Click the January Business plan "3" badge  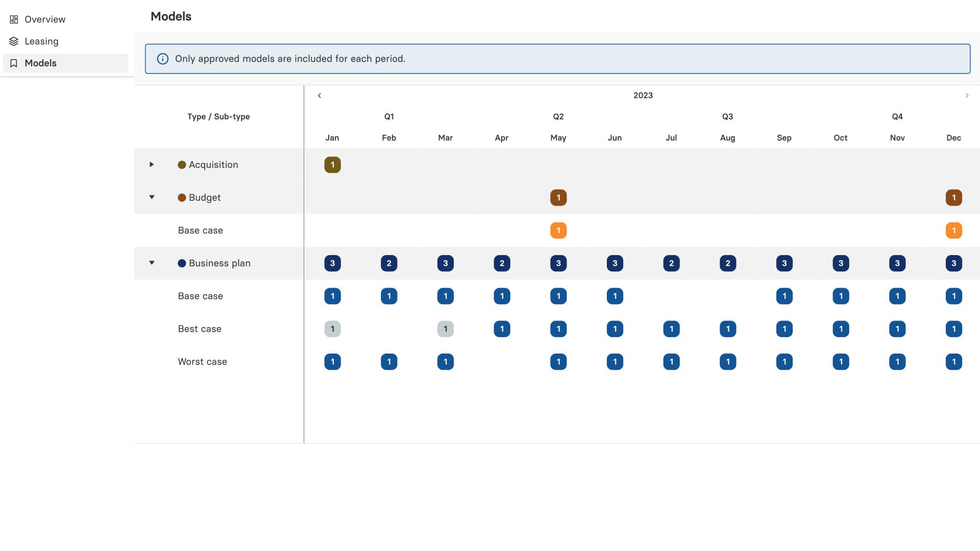(333, 263)
